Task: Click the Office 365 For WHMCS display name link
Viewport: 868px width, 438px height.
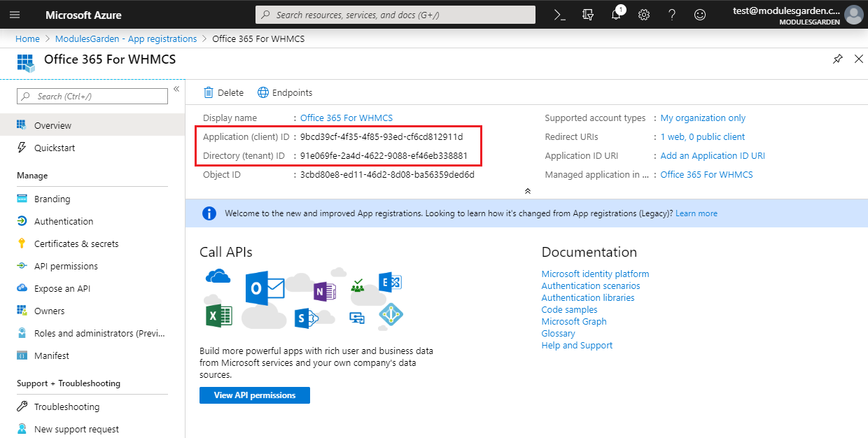Action: pyautogui.click(x=346, y=118)
